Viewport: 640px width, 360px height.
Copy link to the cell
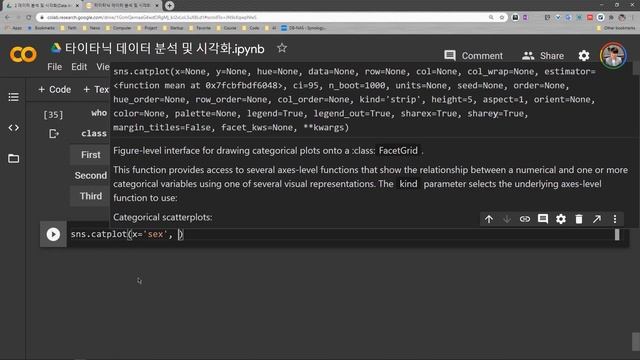(525, 219)
